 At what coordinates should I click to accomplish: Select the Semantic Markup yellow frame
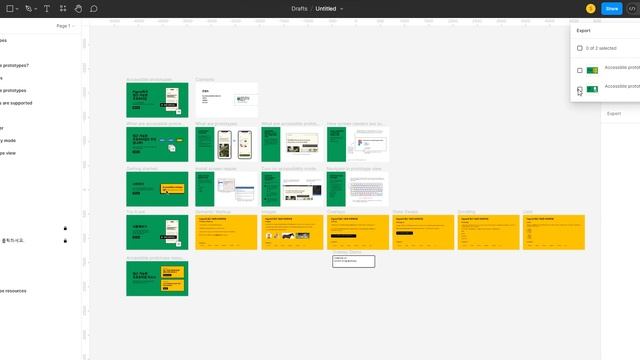point(227,232)
